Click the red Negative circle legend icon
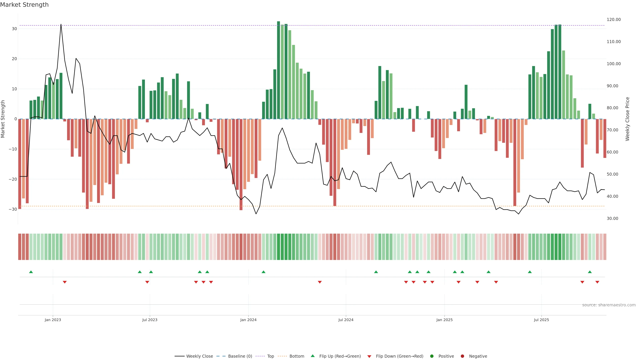The width and height of the screenshot is (644, 362). point(462,356)
